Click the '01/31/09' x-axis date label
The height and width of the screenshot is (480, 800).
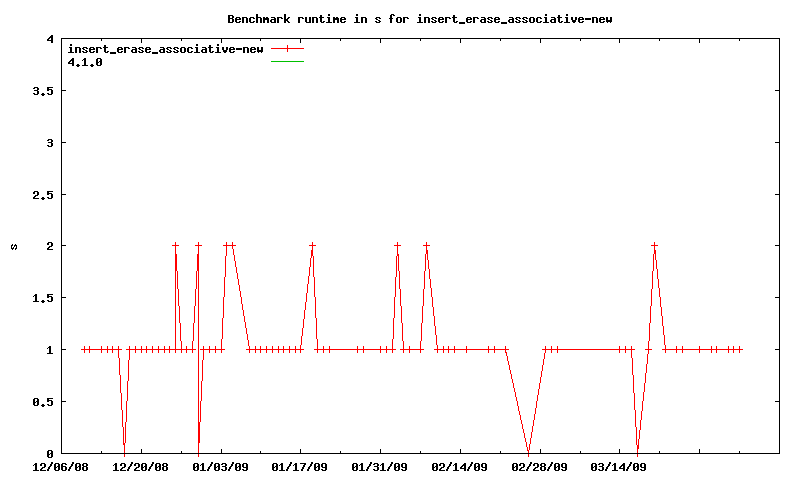(380, 466)
